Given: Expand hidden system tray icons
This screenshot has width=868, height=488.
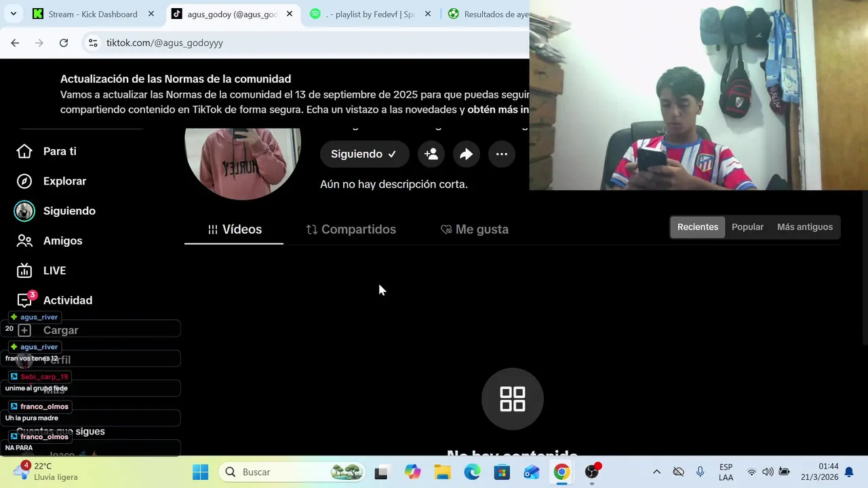Looking at the screenshot, I should (x=656, y=472).
